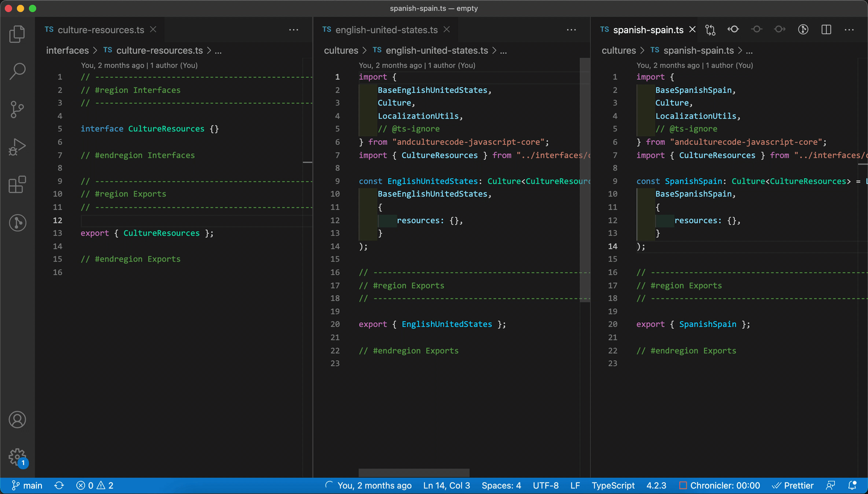Click cultures breadcrumb in spanish-spain editor
The width and height of the screenshot is (868, 494).
point(619,51)
